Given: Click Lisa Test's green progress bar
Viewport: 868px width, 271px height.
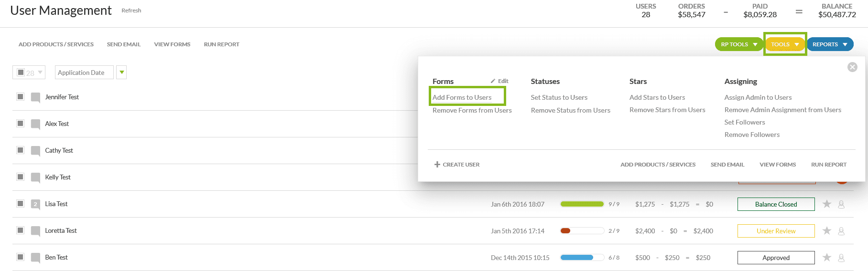Looking at the screenshot, I should (x=582, y=204).
